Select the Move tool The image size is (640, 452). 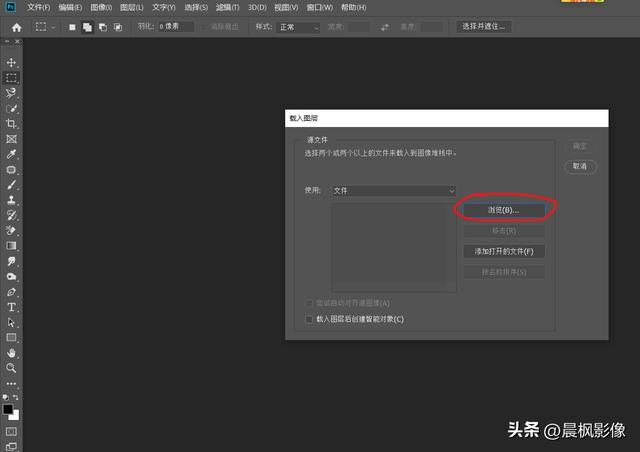pos(11,62)
